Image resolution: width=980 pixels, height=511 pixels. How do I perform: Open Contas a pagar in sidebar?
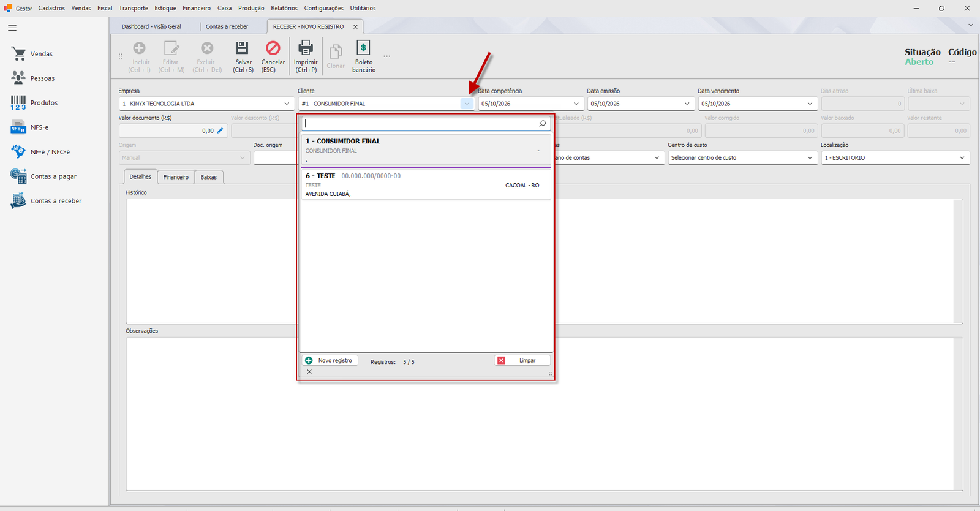point(53,176)
